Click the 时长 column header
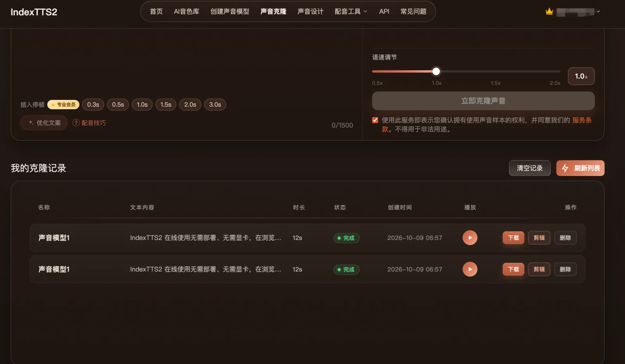The image size is (625, 364). 299,208
